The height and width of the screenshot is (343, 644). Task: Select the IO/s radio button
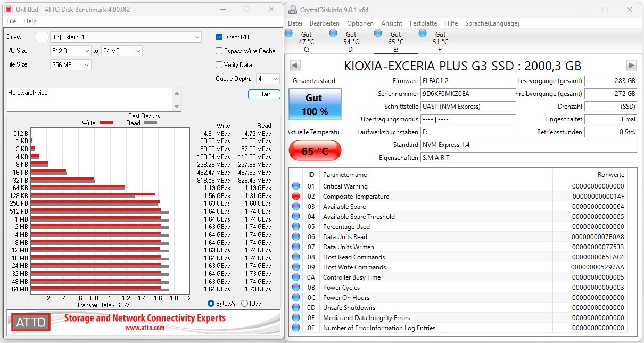pos(245,304)
